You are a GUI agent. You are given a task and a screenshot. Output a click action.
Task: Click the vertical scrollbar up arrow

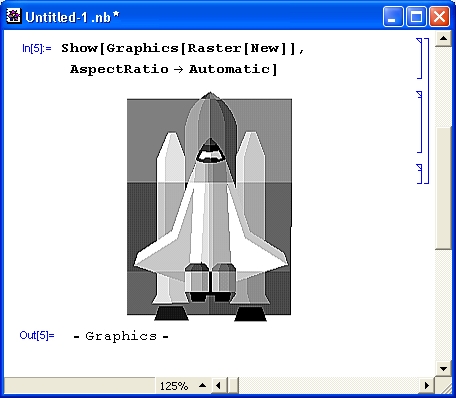(443, 38)
